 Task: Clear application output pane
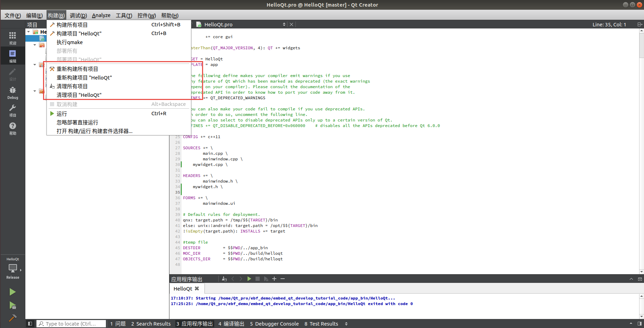224,279
